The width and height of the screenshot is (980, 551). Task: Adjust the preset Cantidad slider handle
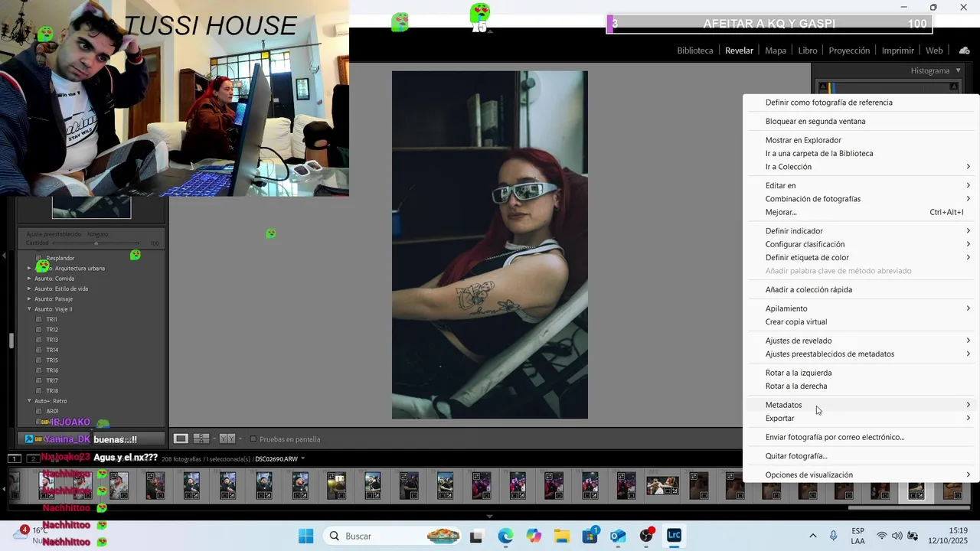point(96,243)
